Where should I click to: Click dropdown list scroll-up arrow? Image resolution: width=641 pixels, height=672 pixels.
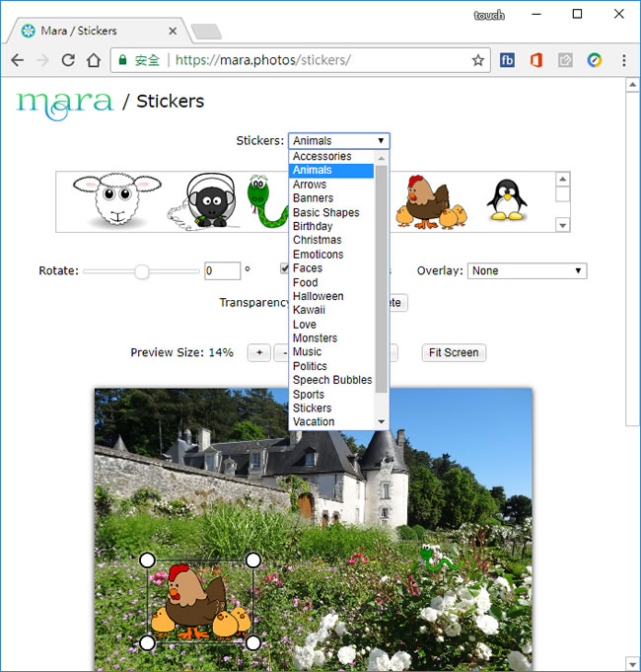381,158
